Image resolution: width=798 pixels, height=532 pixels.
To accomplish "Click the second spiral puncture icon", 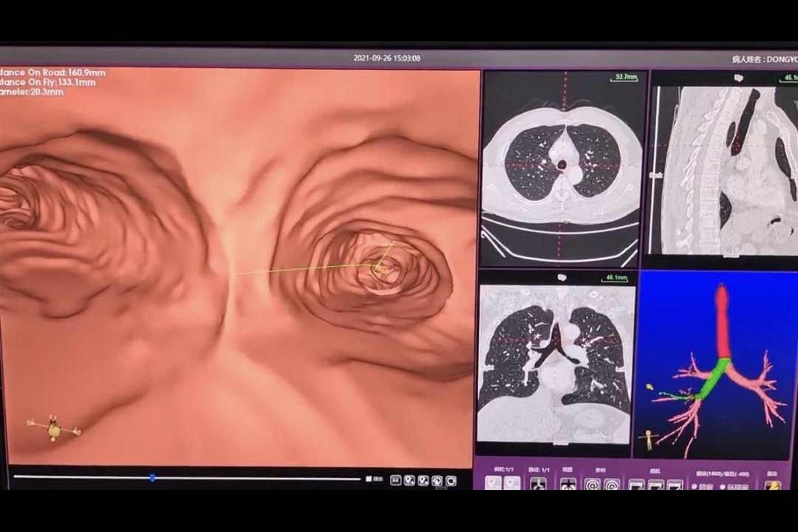I will click(x=611, y=485).
